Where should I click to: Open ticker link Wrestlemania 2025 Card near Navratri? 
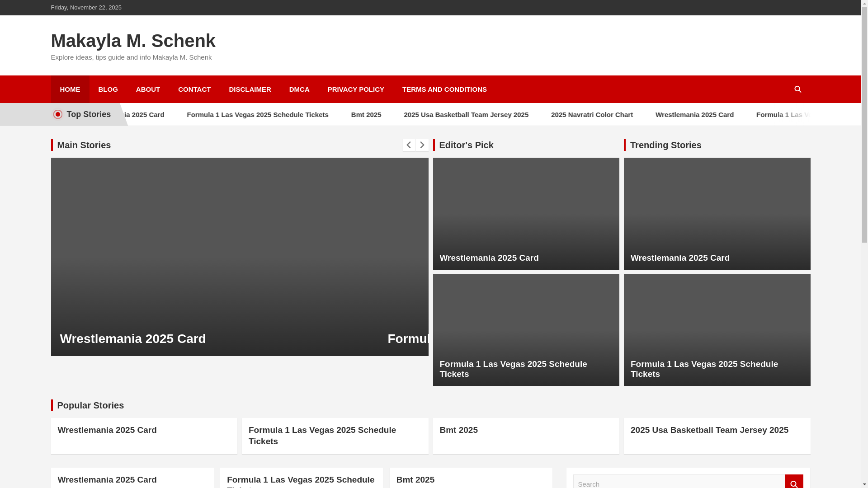point(694,115)
